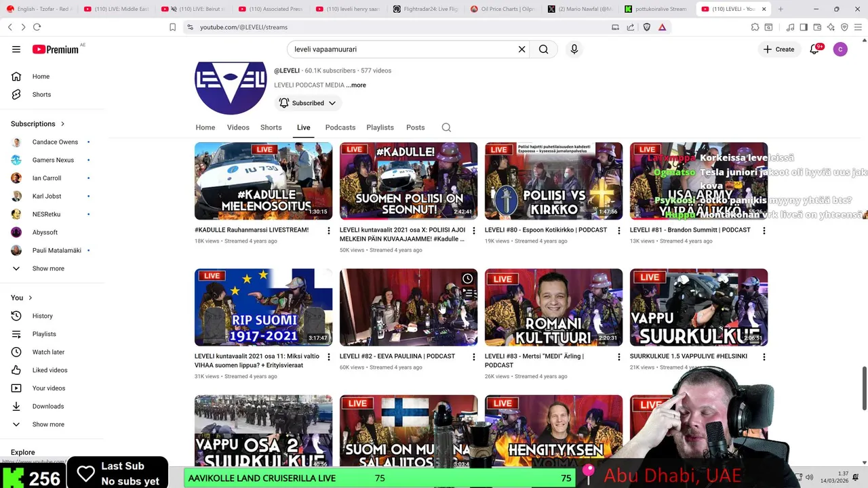Screen dimensions: 868x488
Task: Open options for LEVELI #80 Espoon Kotikirkko video
Action: tap(618, 230)
